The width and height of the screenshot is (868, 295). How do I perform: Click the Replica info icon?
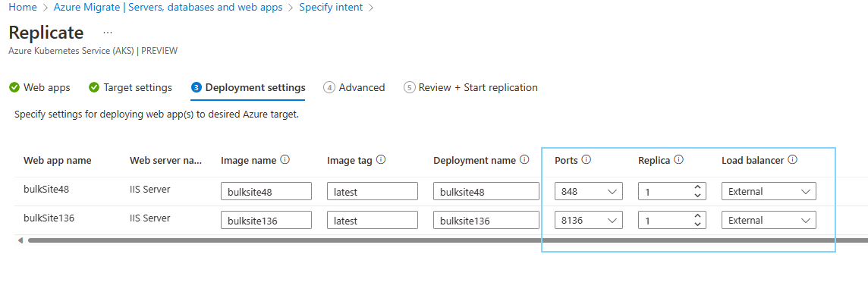678,160
